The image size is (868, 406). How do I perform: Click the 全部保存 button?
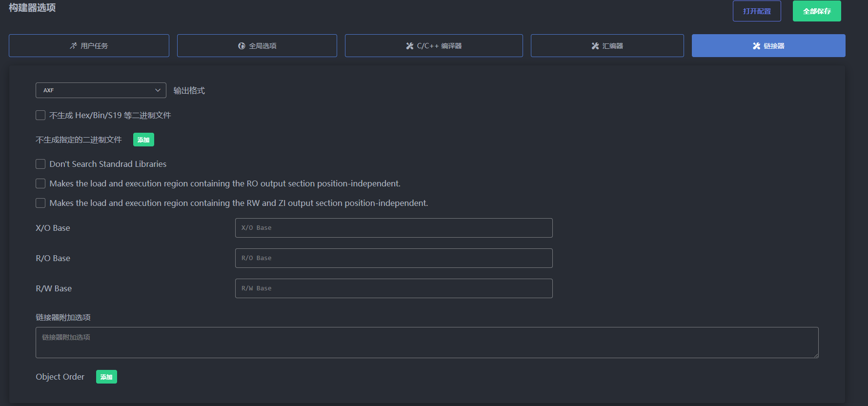817,11
